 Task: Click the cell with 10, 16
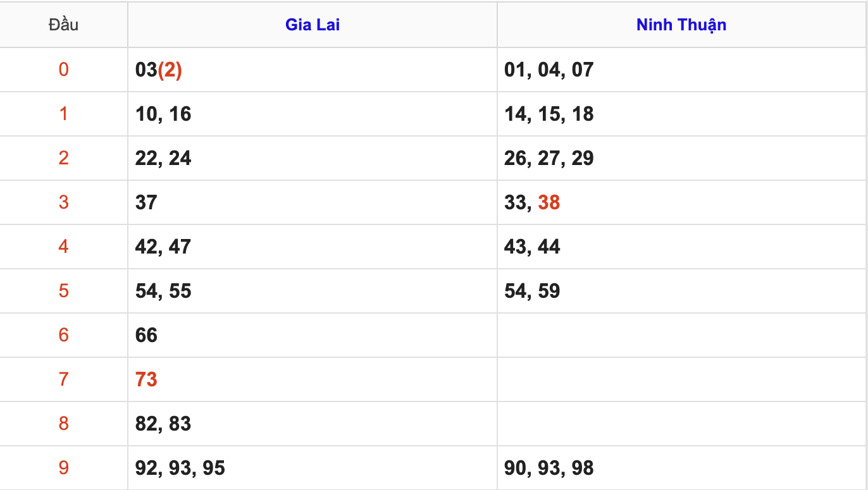[x=163, y=114]
